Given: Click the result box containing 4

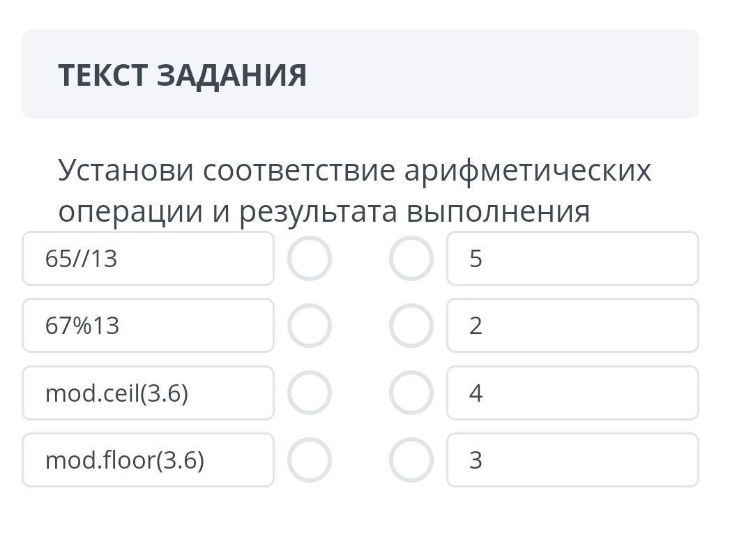Looking at the screenshot, I should click(x=572, y=393).
